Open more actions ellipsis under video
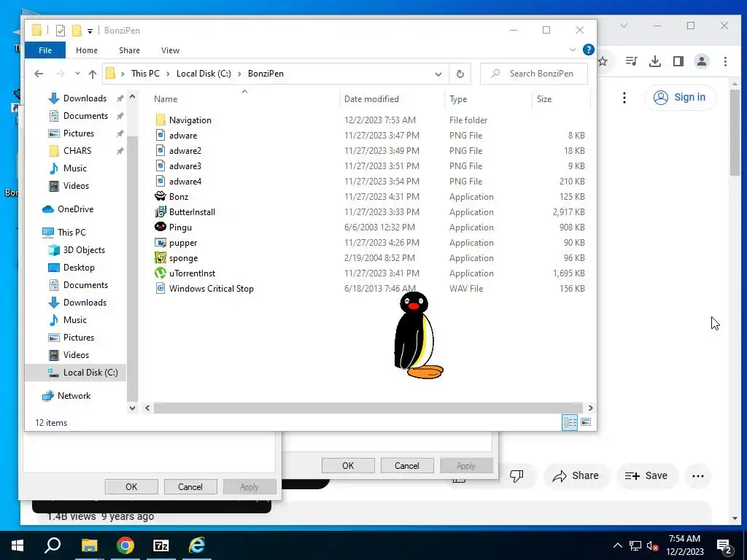Screen dimensions: 747x560 pyautogui.click(x=698, y=475)
